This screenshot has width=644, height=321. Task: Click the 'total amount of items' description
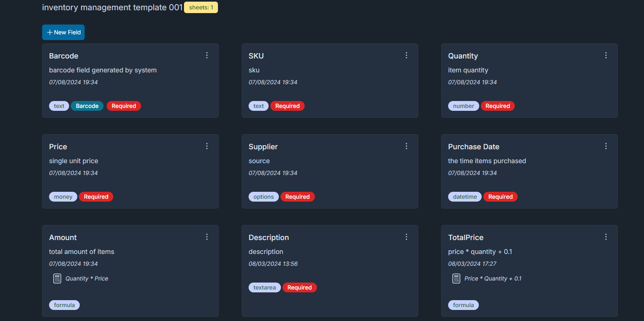[82, 252]
